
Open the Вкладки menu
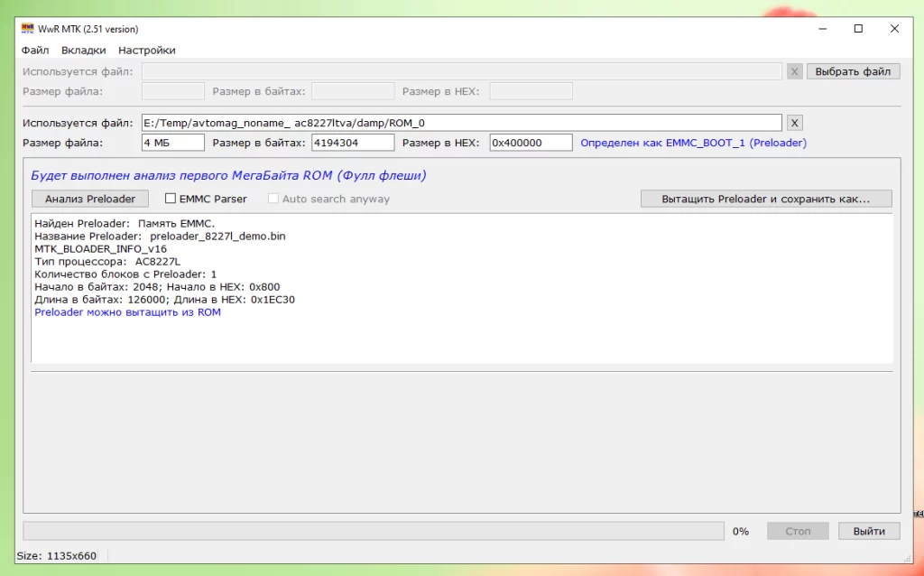[84, 51]
